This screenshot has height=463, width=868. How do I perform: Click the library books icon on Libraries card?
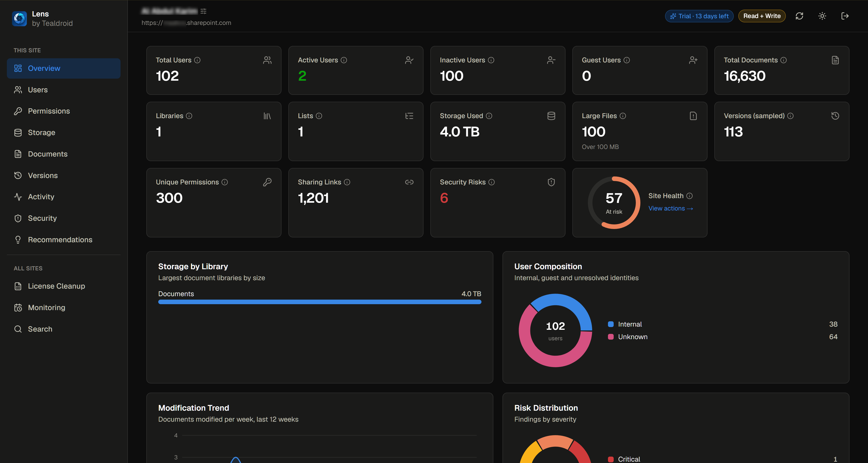(x=267, y=116)
